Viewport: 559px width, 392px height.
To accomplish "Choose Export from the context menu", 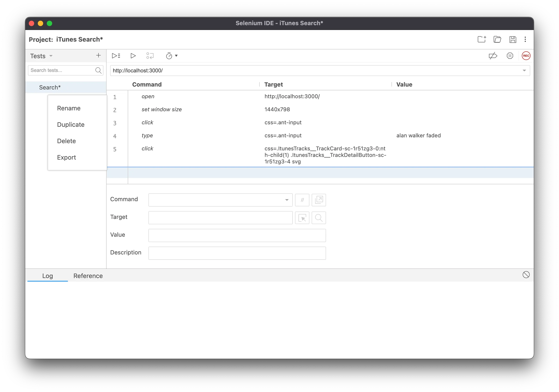I will click(x=66, y=157).
